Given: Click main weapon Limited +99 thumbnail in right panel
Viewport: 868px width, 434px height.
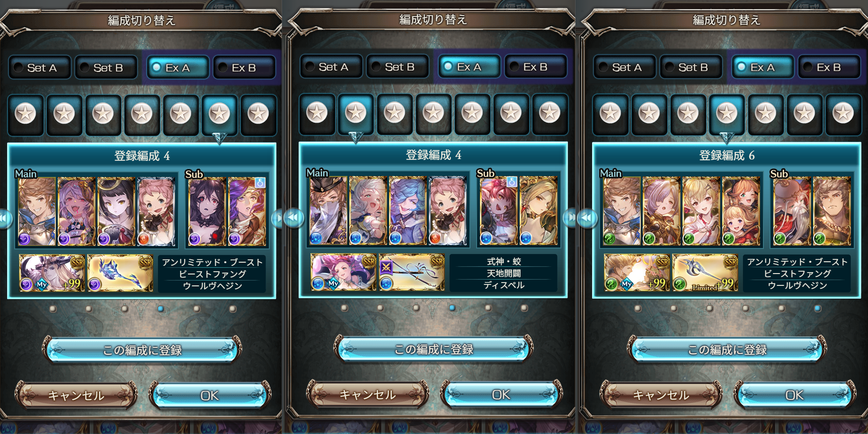Looking at the screenshot, I should 705,273.
